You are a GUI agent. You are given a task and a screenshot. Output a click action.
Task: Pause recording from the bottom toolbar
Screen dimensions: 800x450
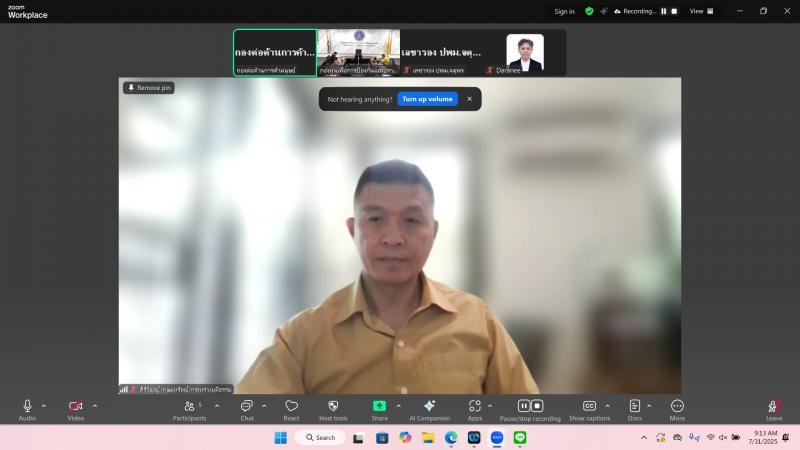click(x=523, y=406)
